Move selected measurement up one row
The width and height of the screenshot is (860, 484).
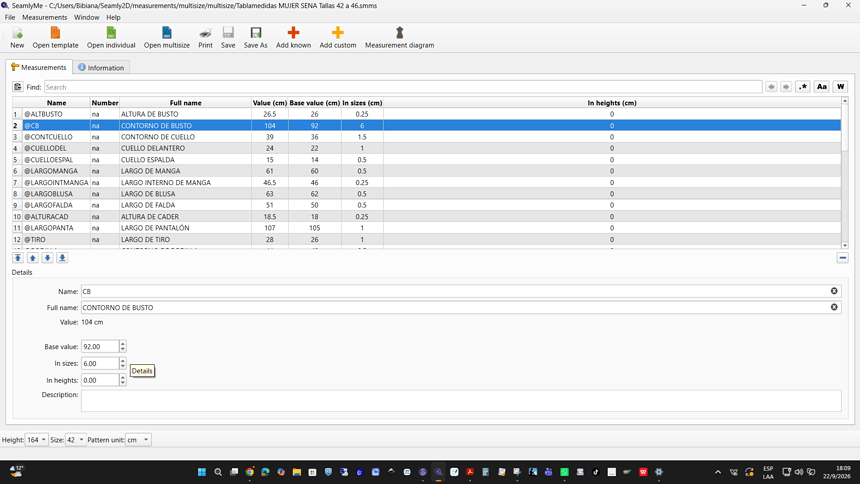click(33, 258)
